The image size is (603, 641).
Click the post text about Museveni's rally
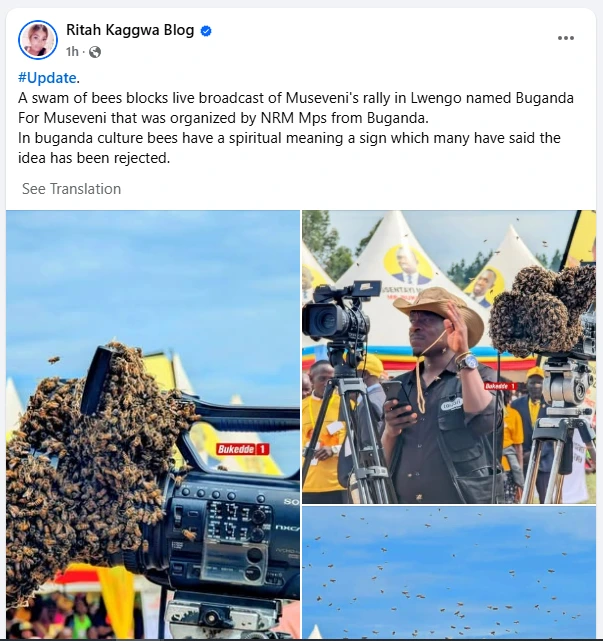(x=296, y=128)
